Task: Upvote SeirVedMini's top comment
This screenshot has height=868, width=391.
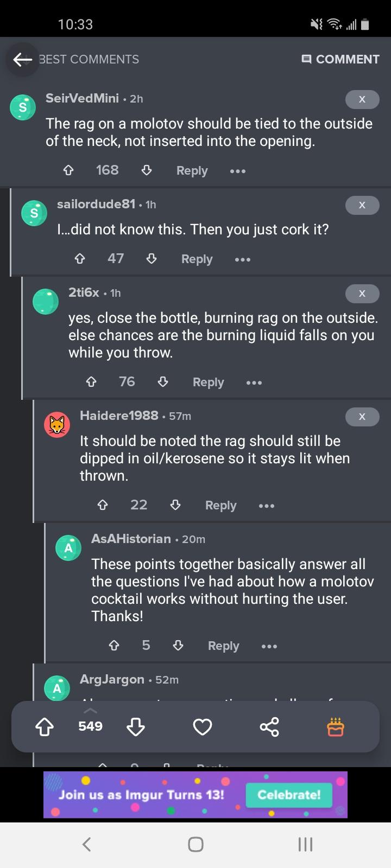Action: [68, 170]
